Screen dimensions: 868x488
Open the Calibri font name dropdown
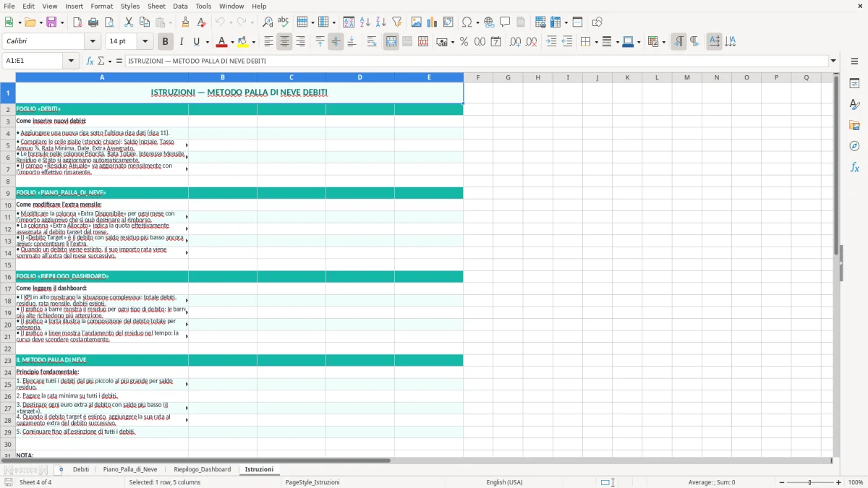[x=92, y=42]
